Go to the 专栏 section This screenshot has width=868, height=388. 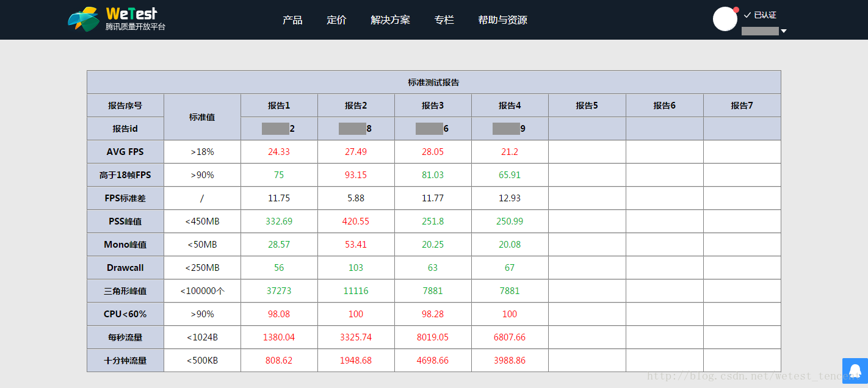444,20
